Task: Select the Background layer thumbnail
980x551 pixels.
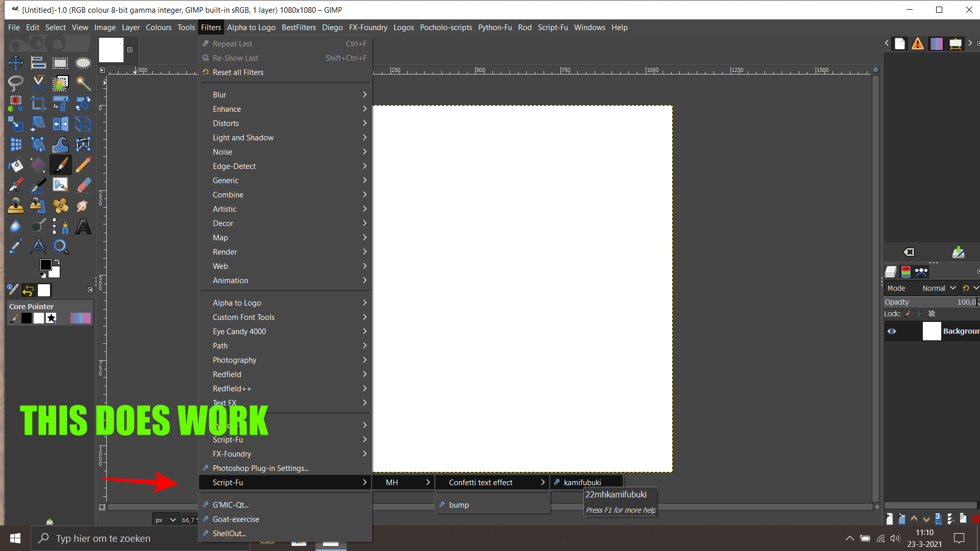Action: click(x=932, y=331)
